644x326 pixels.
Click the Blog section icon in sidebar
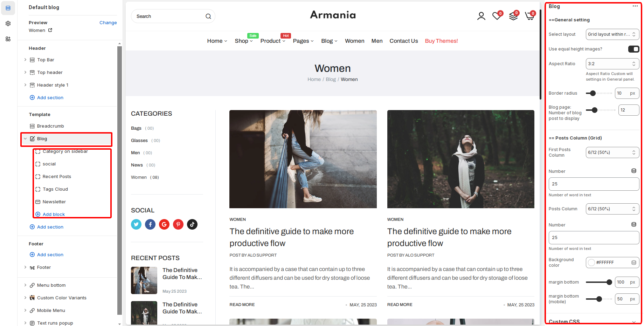[x=32, y=139]
